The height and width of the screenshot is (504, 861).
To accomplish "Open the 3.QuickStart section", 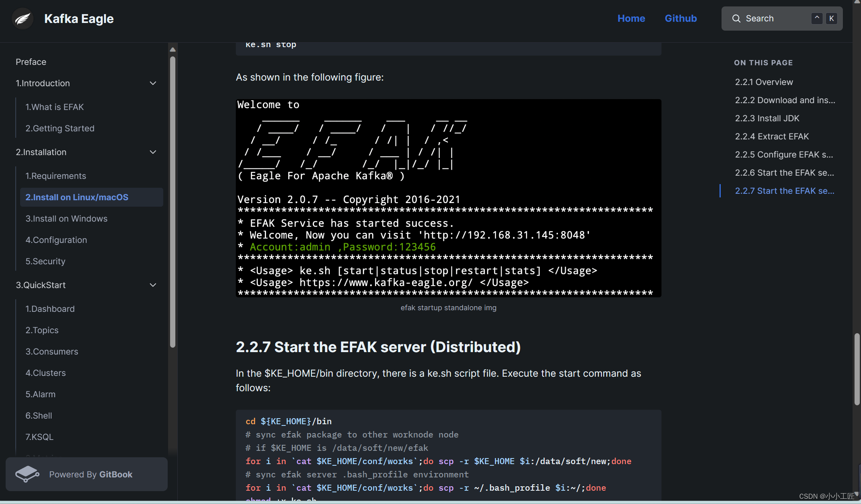I will (41, 285).
